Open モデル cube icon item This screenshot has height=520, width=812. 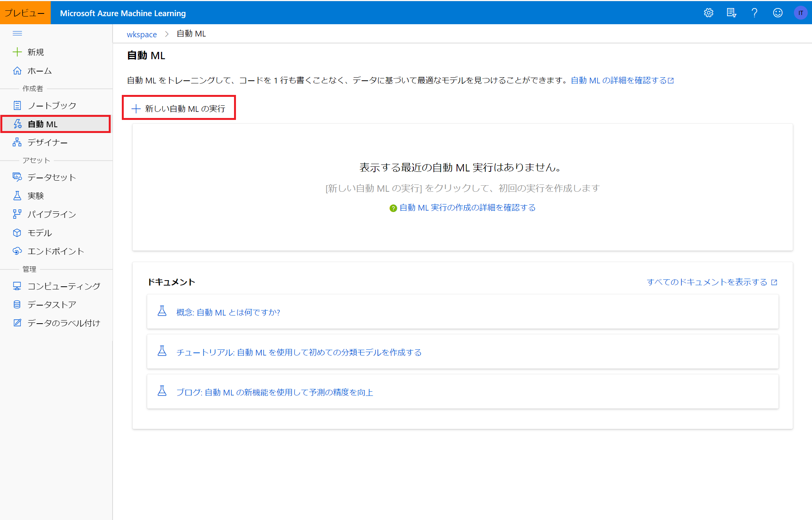[x=17, y=233]
